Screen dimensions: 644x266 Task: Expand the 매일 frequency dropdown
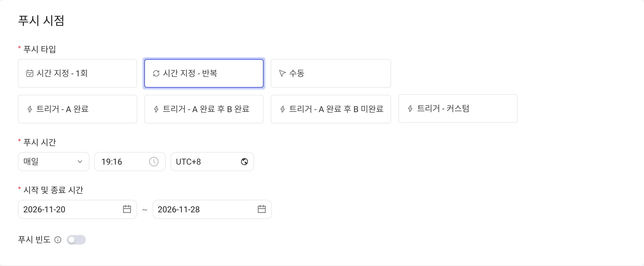pyautogui.click(x=54, y=162)
